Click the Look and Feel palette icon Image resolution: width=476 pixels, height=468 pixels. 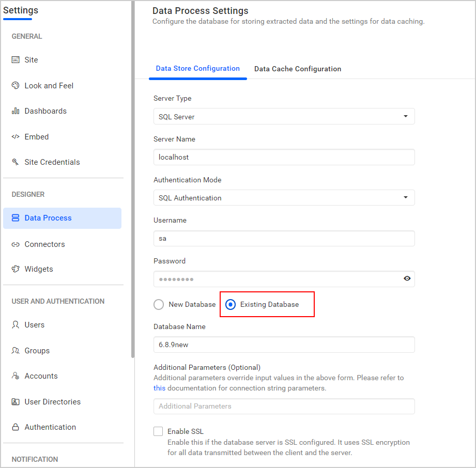click(x=16, y=86)
